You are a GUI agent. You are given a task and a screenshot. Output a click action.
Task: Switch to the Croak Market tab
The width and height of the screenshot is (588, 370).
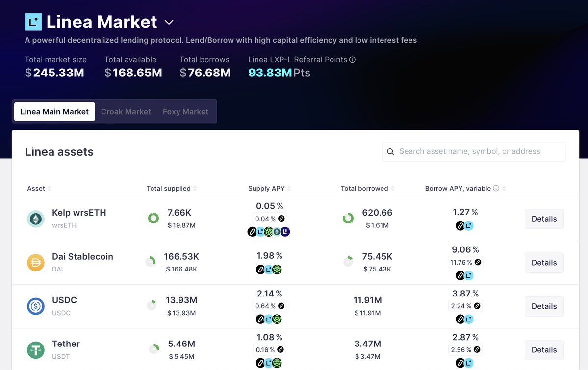(126, 111)
